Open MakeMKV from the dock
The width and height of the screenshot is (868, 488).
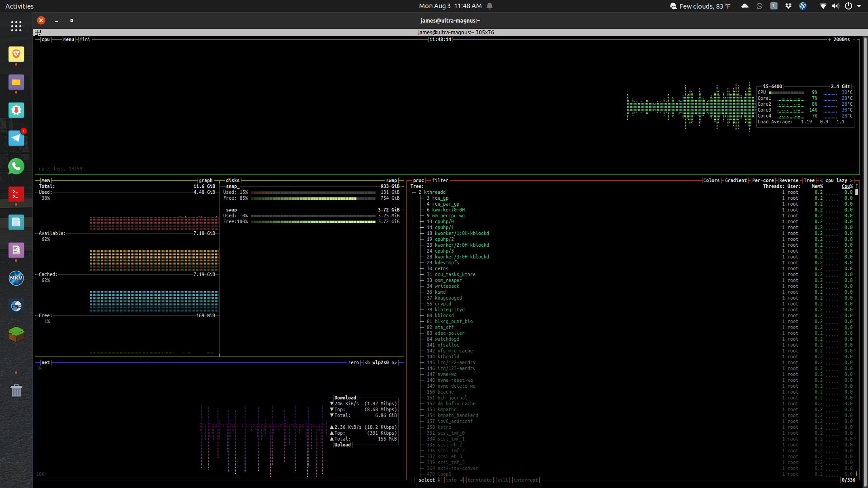[x=16, y=278]
